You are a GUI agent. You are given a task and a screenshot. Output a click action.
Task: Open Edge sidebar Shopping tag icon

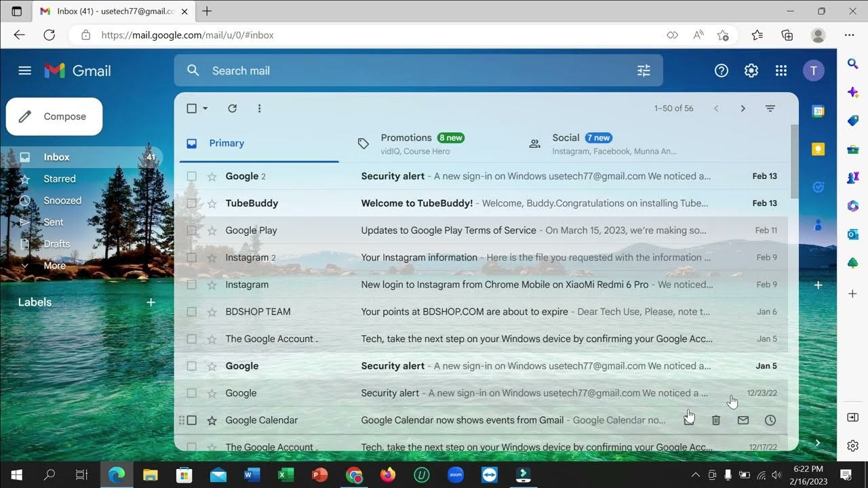coord(853,121)
